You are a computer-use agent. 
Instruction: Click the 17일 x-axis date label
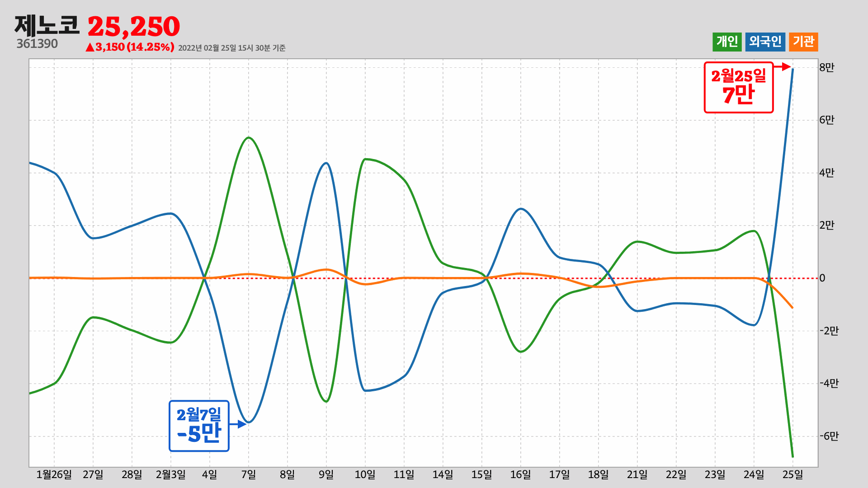tap(560, 474)
